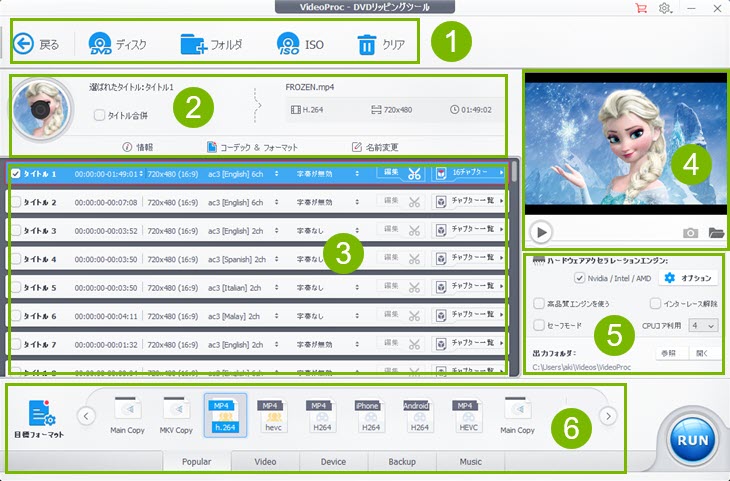The image size is (730, 481).
Task: Click the Clear (クリア) trash icon
Action: pos(366,44)
